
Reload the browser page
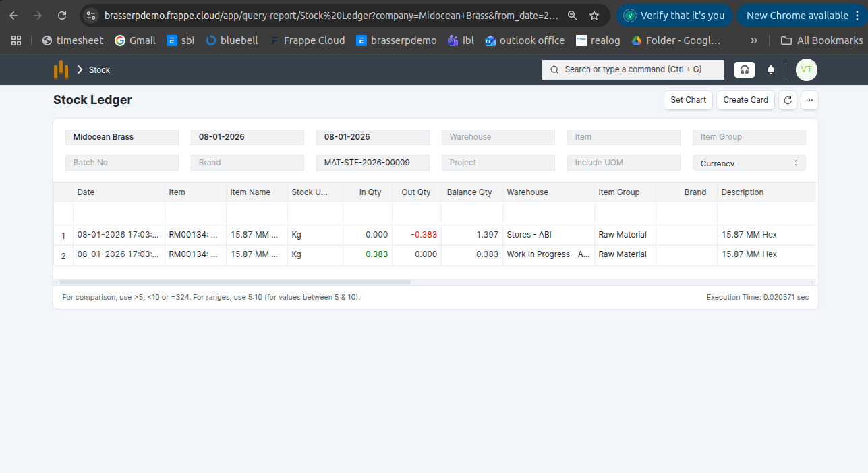click(x=62, y=16)
